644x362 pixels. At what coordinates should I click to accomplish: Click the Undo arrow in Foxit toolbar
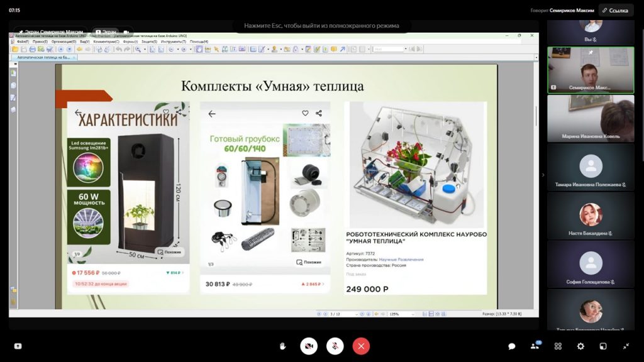click(118, 49)
